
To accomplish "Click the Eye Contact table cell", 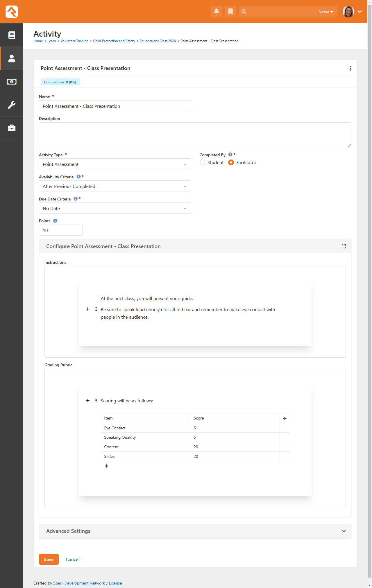I will 145,428.
